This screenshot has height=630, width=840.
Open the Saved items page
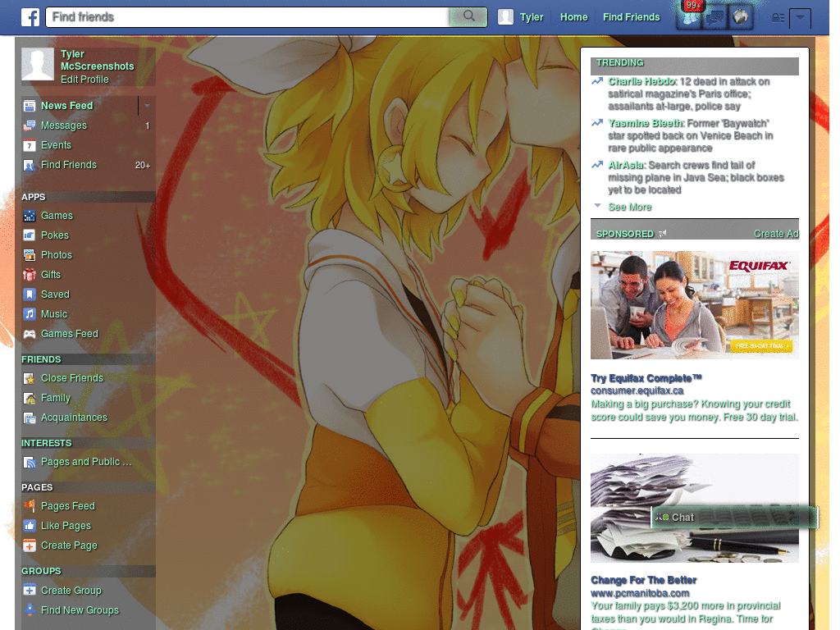click(x=54, y=294)
